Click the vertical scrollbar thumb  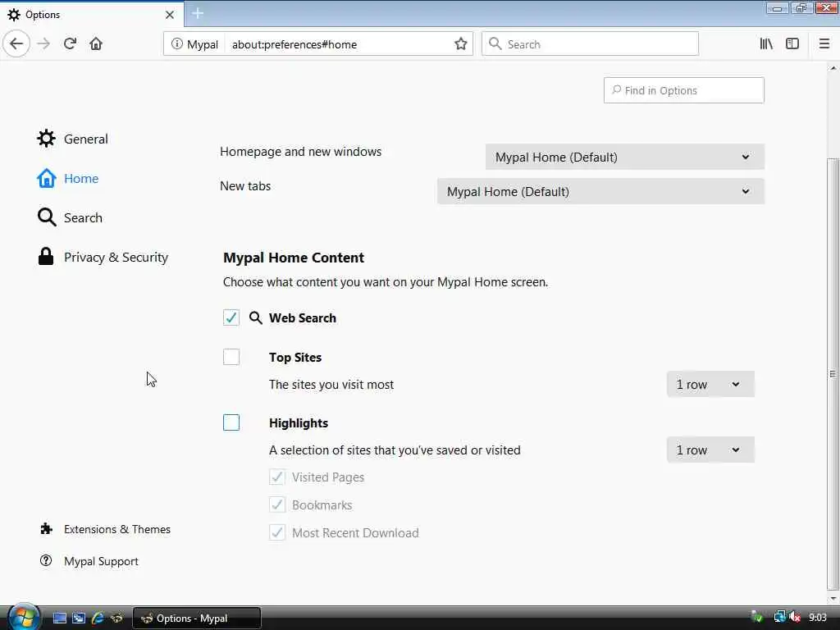pos(833,373)
